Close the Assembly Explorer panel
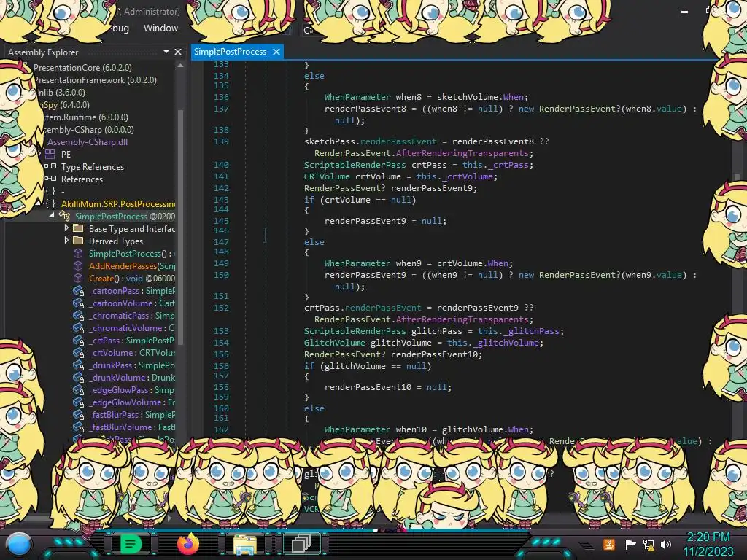Viewport: 747px width, 560px height. (178, 52)
